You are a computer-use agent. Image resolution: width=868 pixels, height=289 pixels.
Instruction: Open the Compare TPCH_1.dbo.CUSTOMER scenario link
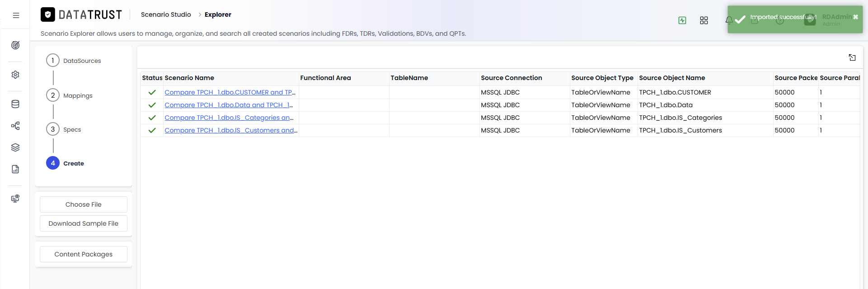pyautogui.click(x=230, y=92)
